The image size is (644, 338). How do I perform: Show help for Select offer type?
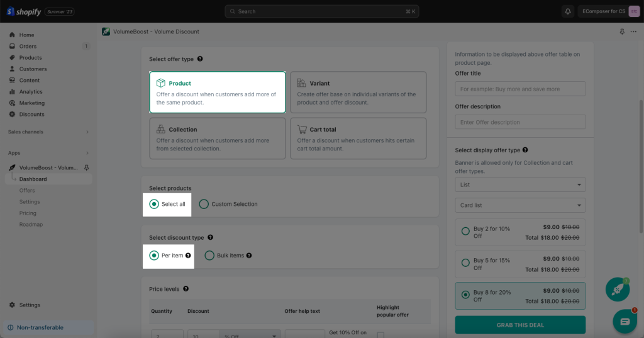200,59
